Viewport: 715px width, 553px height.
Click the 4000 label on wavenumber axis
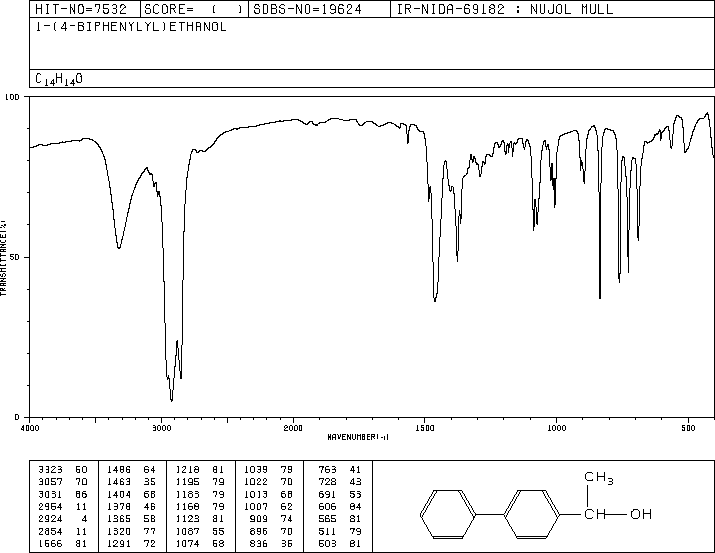30,428
